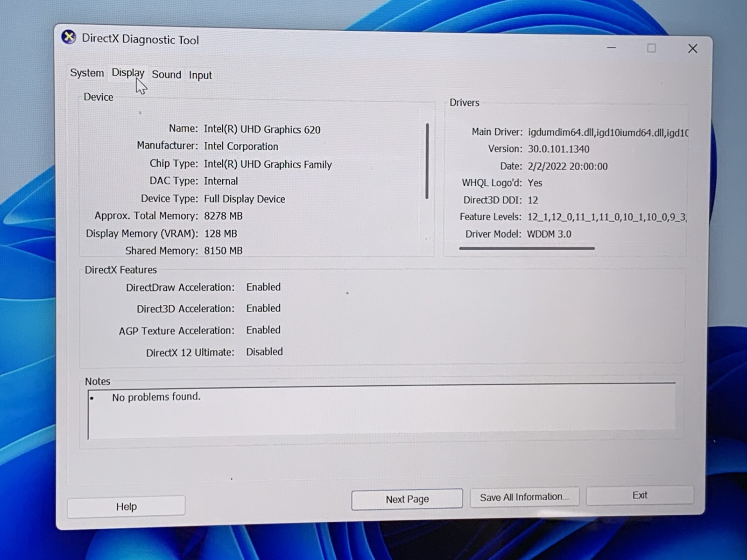The width and height of the screenshot is (747, 560).
Task: Click the Notes text box
Action: [x=381, y=412]
